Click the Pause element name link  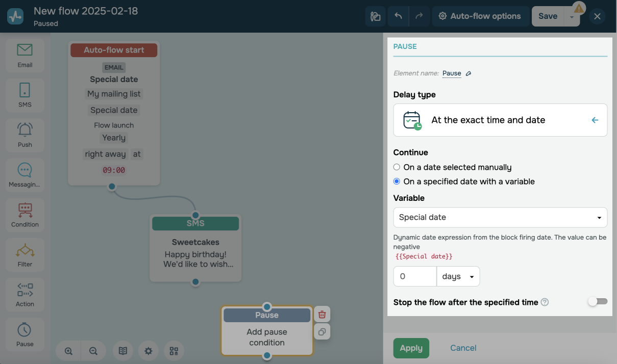[x=452, y=73]
